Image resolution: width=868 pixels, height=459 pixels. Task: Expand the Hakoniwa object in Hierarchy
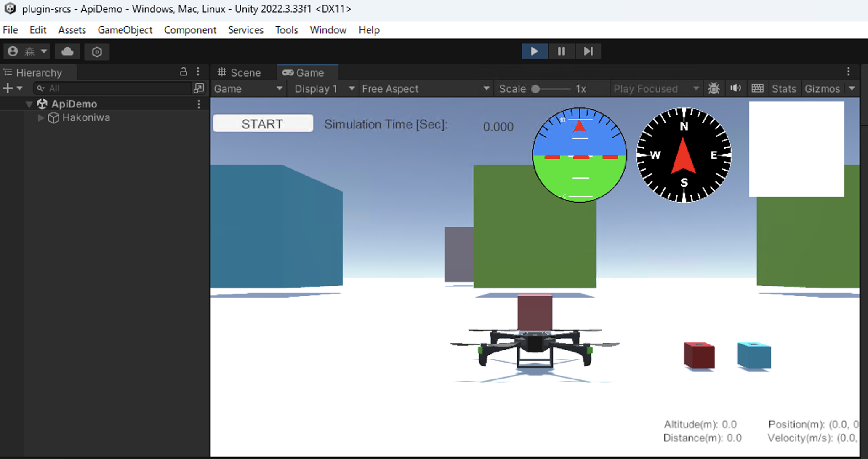pos(40,118)
